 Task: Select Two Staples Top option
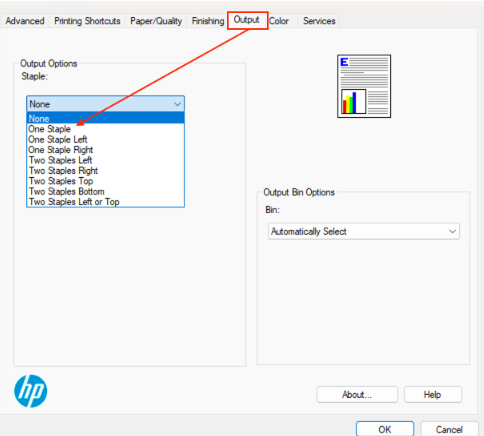[x=105, y=181]
